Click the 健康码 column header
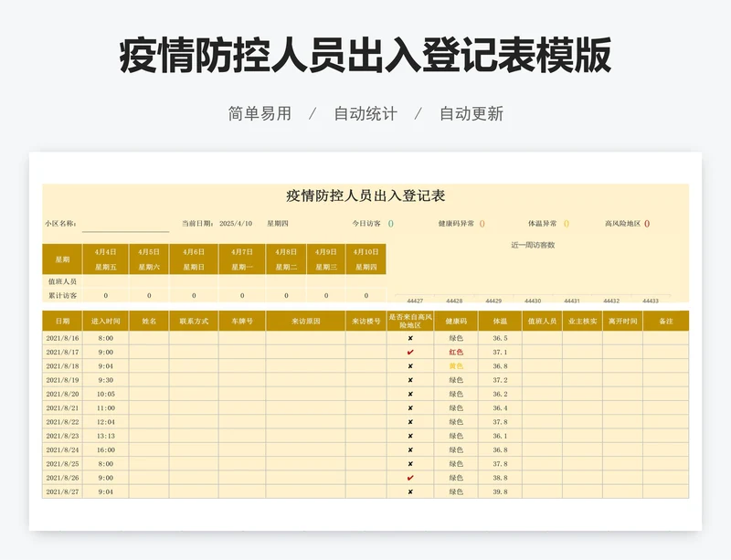Screen dimensions: 731x560 [x=456, y=322]
